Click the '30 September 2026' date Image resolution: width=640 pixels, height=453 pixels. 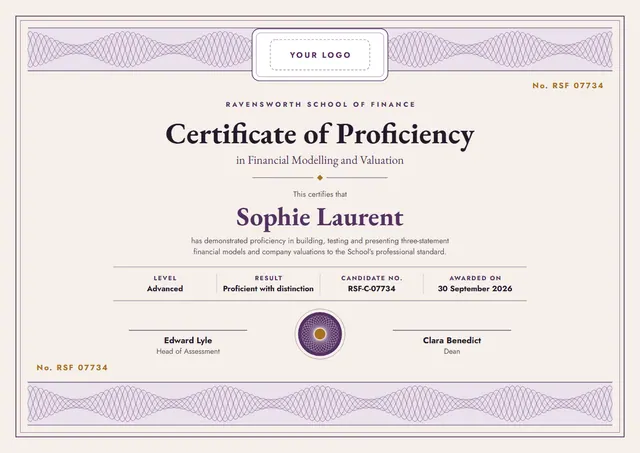coord(475,289)
